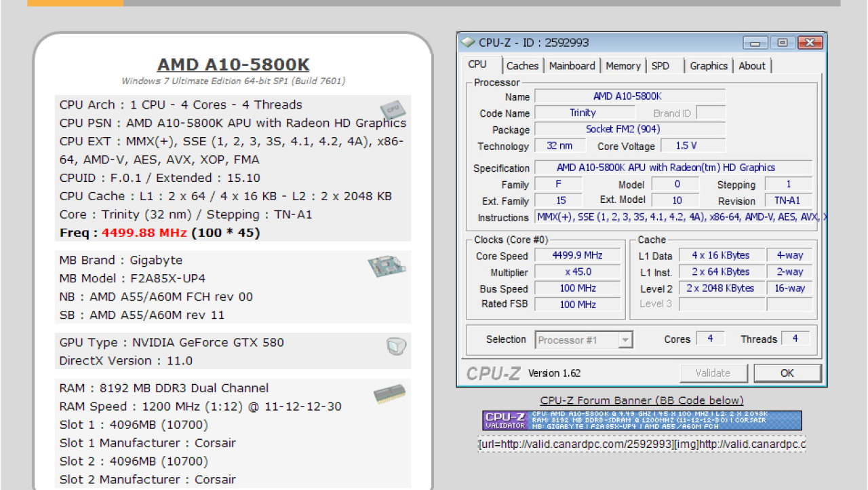Image resolution: width=868 pixels, height=490 pixels.
Task: Click the red 4499.88 MHz frequency text
Action: pyautogui.click(x=144, y=233)
